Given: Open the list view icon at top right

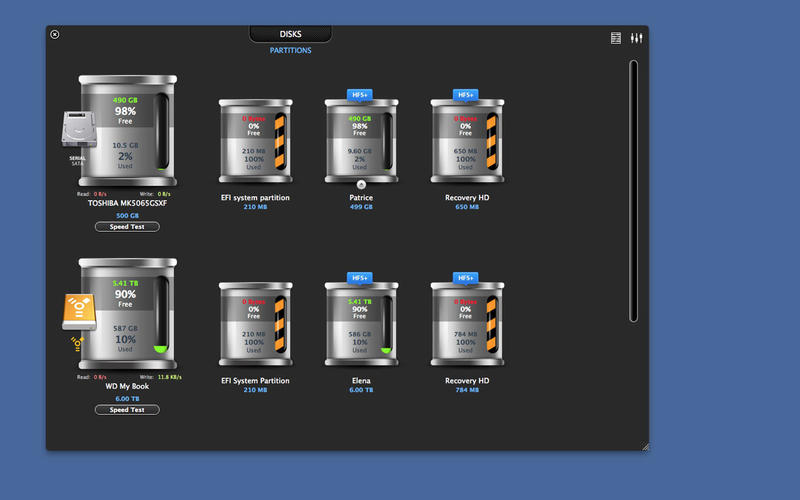Looking at the screenshot, I should tap(616, 38).
